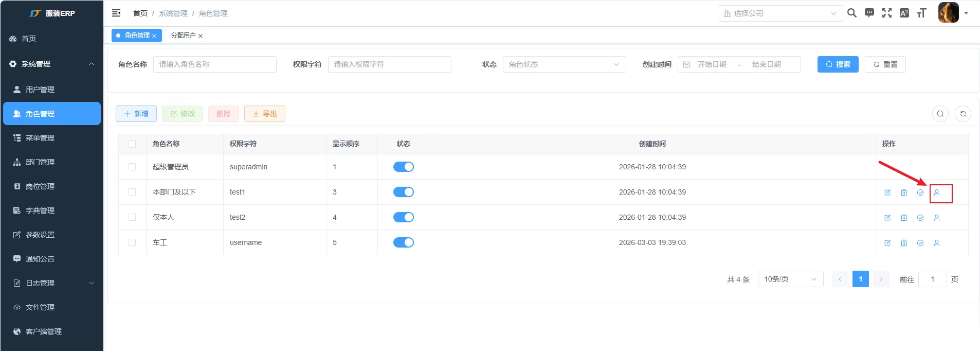Screen dimensions: 980x351
Task: Click the 角色名称 input field
Action: click(x=214, y=64)
